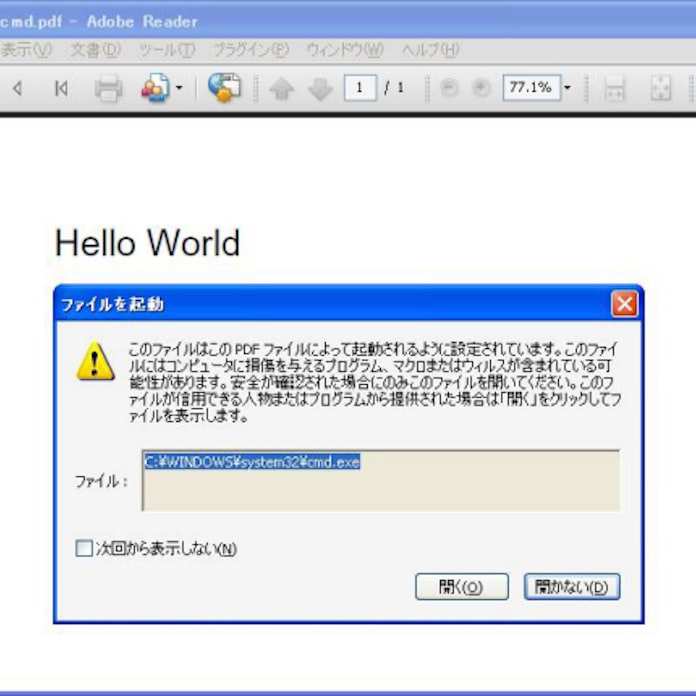Open the ツール(T) menu

[x=167, y=49]
